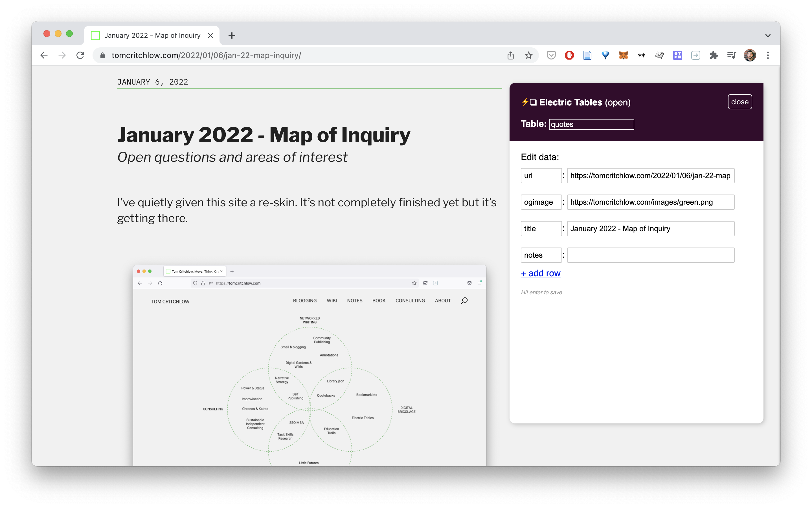Click the user profile avatar

750,56
